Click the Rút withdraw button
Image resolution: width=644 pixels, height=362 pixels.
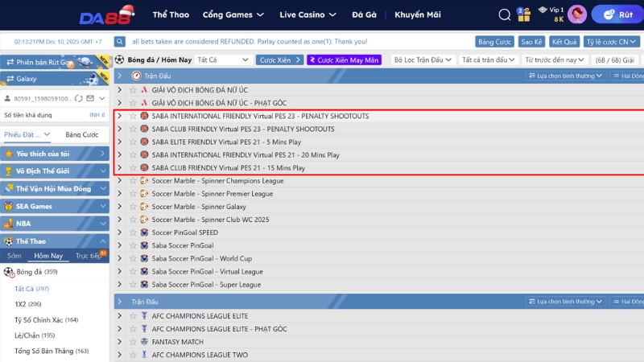(618, 14)
